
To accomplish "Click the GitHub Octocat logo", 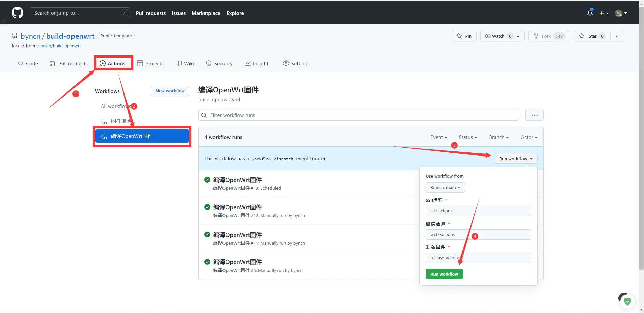I will [x=17, y=13].
